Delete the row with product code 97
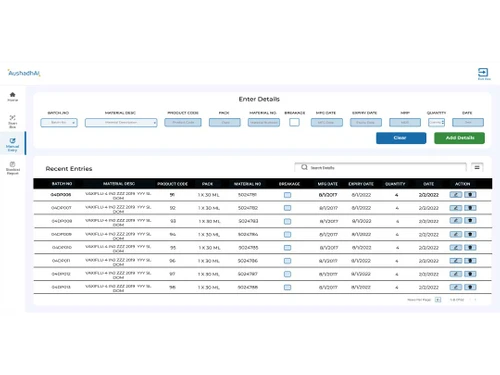500x375 pixels. [x=470, y=274]
